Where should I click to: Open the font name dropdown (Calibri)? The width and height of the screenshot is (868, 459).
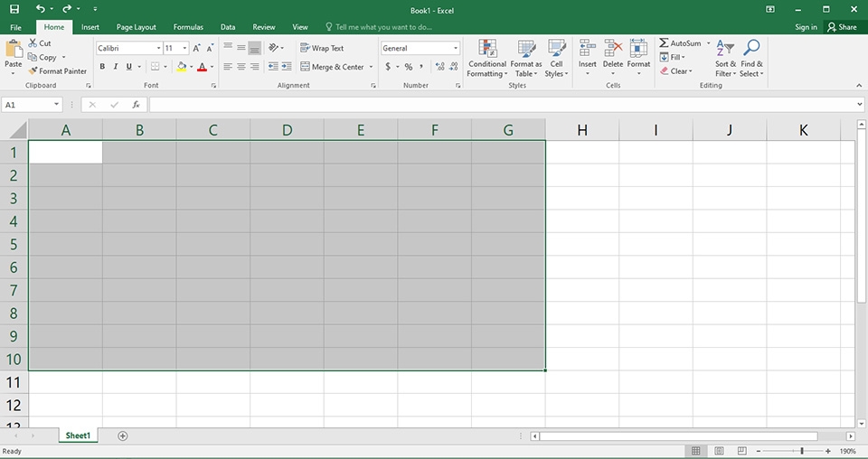158,48
